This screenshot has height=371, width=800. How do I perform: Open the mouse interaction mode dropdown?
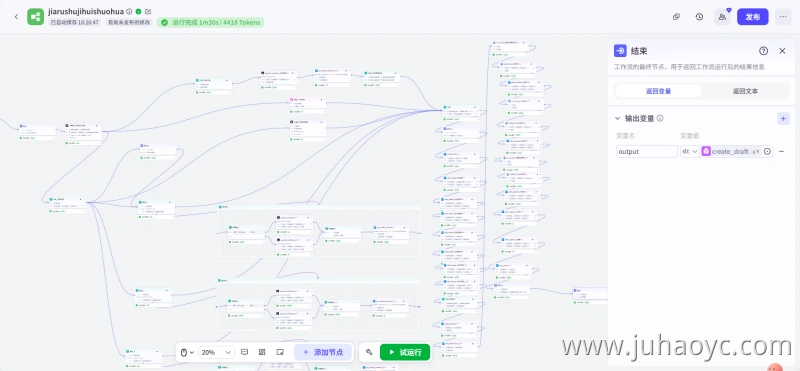187,352
